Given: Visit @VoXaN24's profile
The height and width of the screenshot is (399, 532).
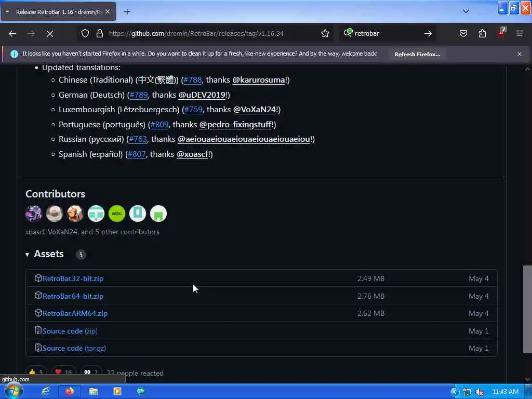Looking at the screenshot, I should (x=255, y=110).
